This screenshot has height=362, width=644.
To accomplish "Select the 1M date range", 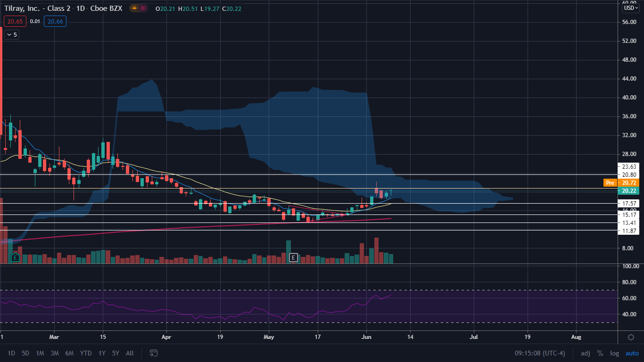I will coord(40,353).
